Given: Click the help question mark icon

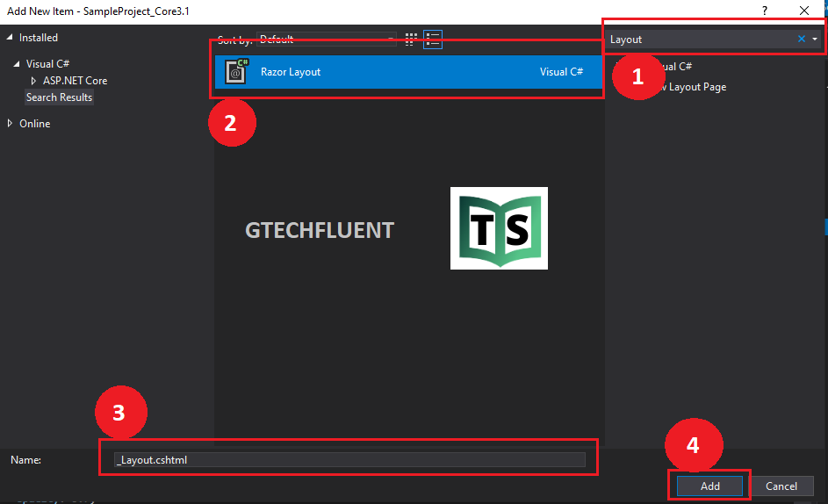Looking at the screenshot, I should 764,11.
